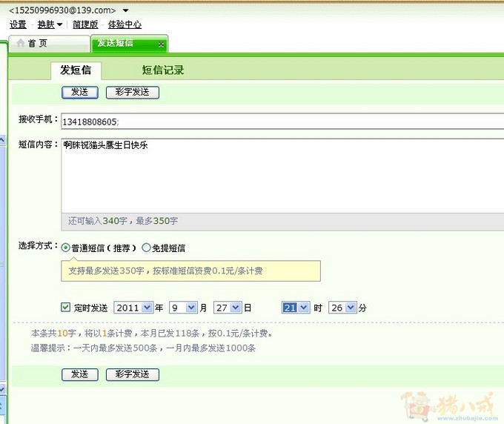Open the day dropdown showing 27

[228, 308]
